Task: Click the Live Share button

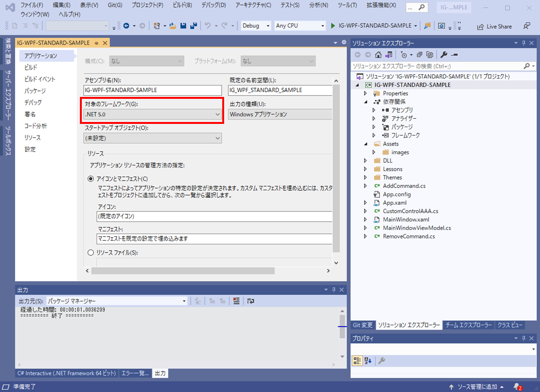Action: (494, 26)
